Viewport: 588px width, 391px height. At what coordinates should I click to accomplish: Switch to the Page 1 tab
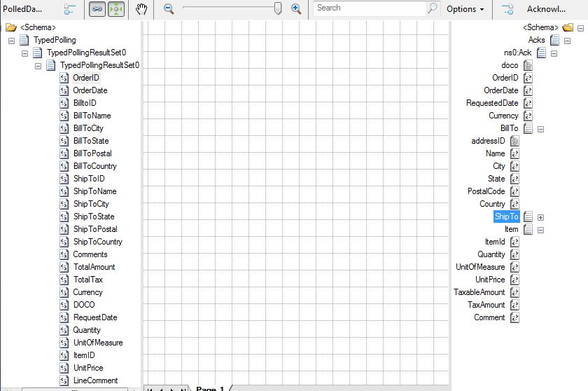click(x=210, y=388)
